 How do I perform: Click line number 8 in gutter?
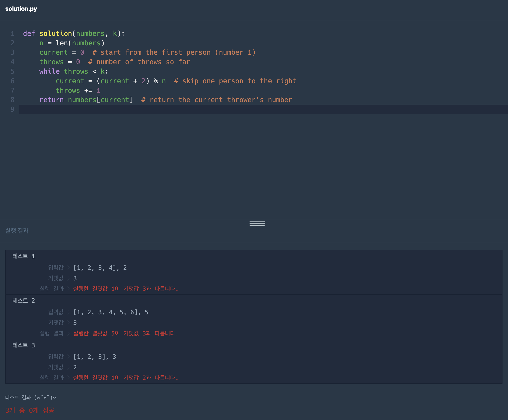[12, 100]
